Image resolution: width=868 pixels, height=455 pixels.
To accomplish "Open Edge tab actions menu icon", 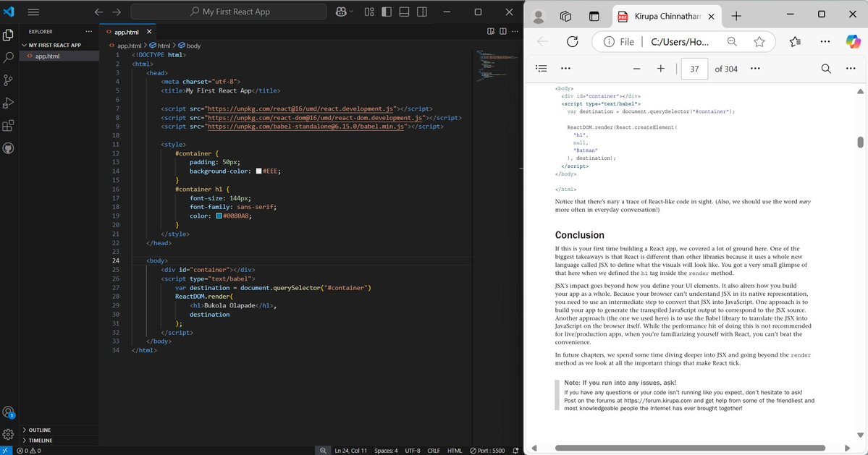I will click(594, 16).
